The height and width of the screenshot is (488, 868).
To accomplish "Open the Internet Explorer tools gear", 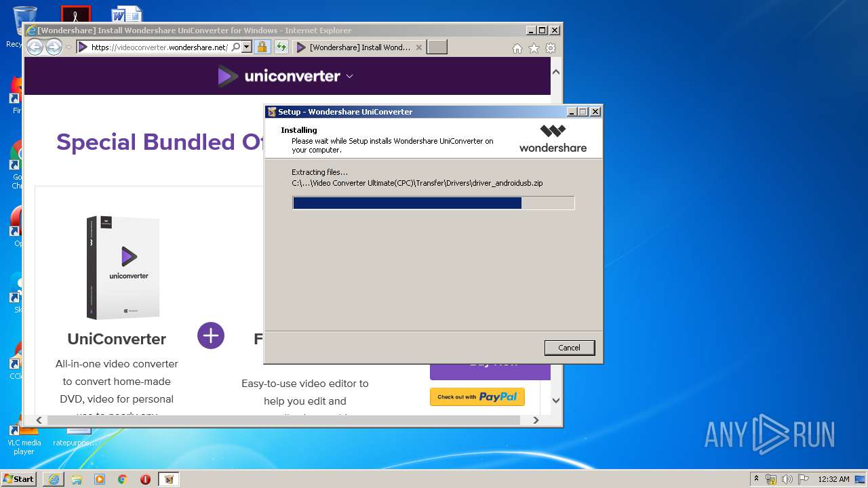I will (551, 48).
